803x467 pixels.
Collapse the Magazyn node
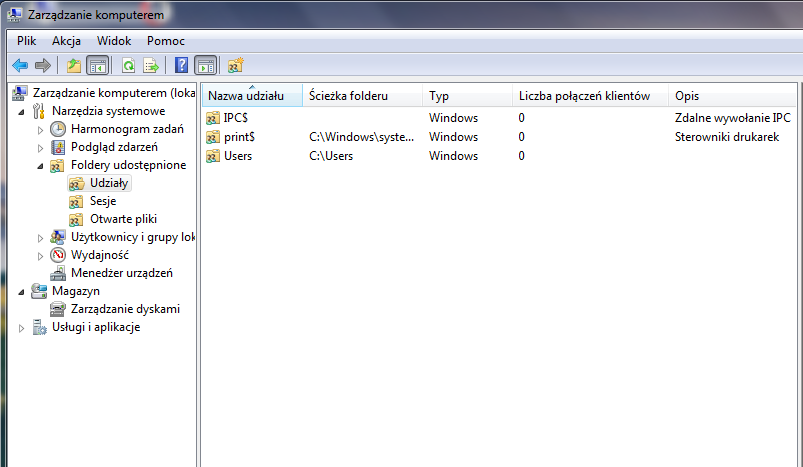click(x=21, y=292)
